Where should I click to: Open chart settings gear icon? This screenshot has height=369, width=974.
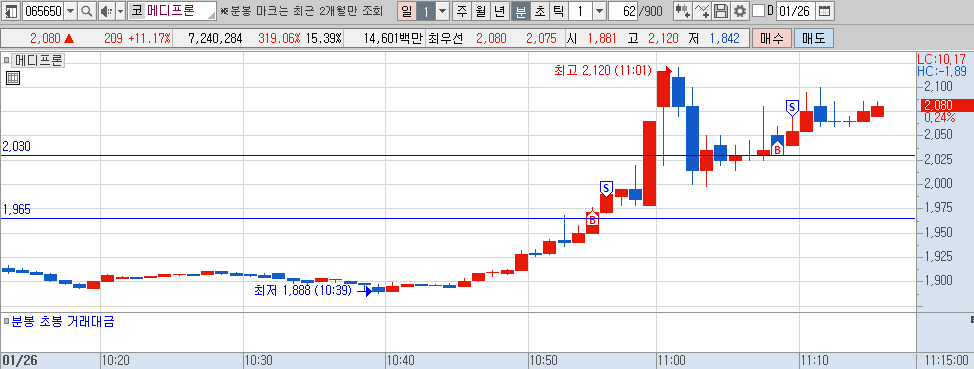(x=739, y=11)
